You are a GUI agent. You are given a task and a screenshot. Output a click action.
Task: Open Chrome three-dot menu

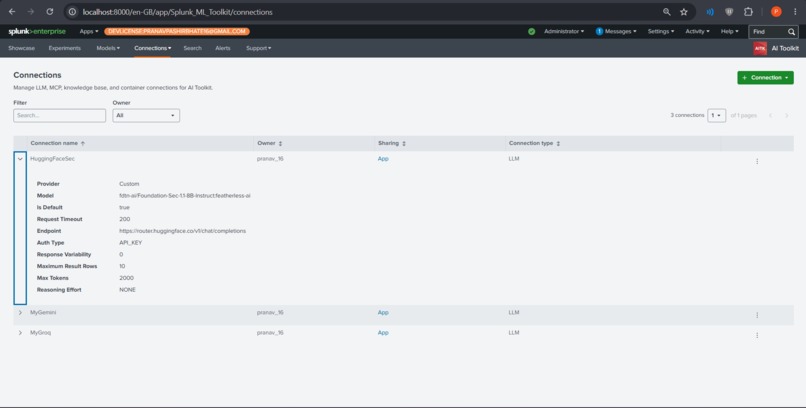point(795,12)
